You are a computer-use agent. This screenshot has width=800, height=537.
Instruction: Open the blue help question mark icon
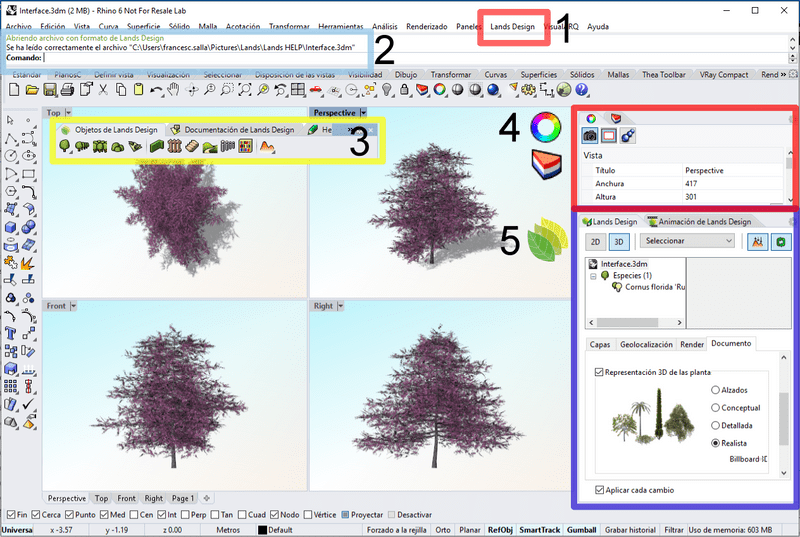(580, 90)
